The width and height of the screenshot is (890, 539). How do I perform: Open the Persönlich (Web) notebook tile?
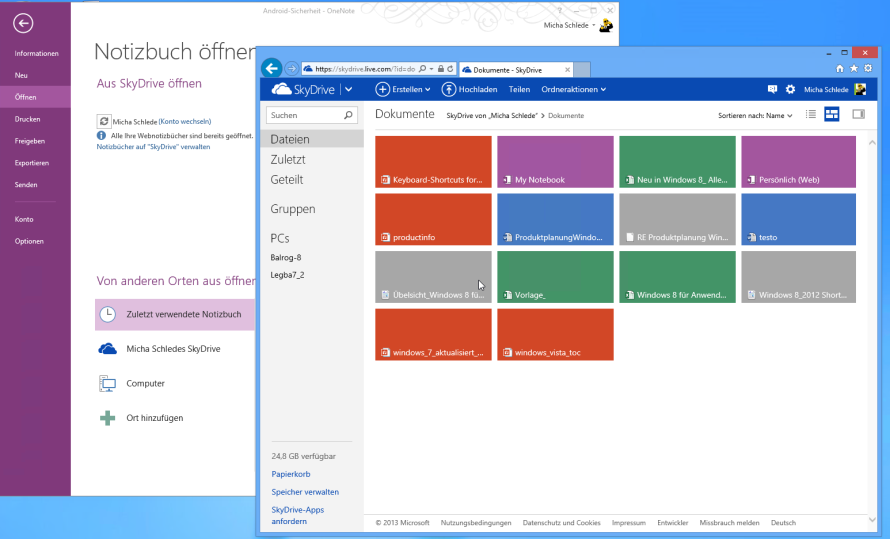799,162
